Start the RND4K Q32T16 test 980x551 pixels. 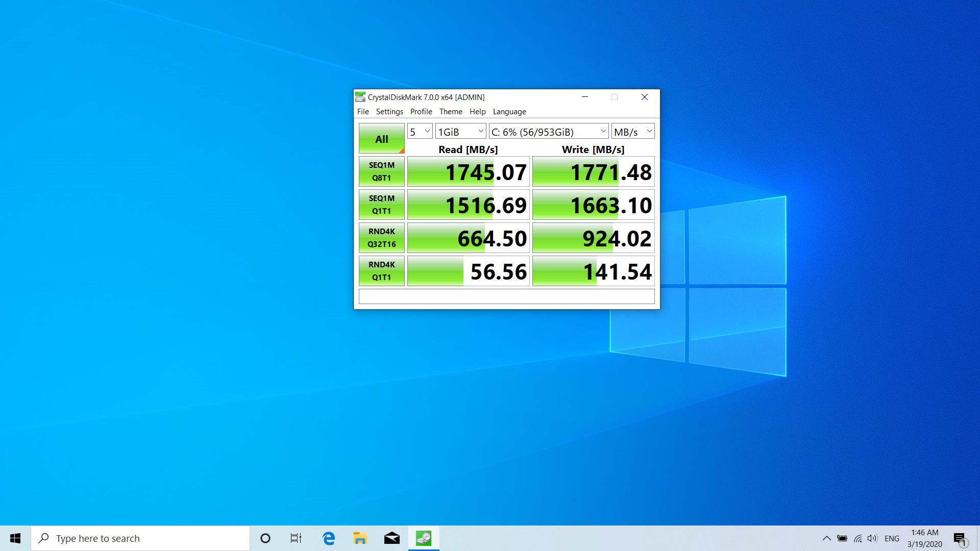point(381,238)
